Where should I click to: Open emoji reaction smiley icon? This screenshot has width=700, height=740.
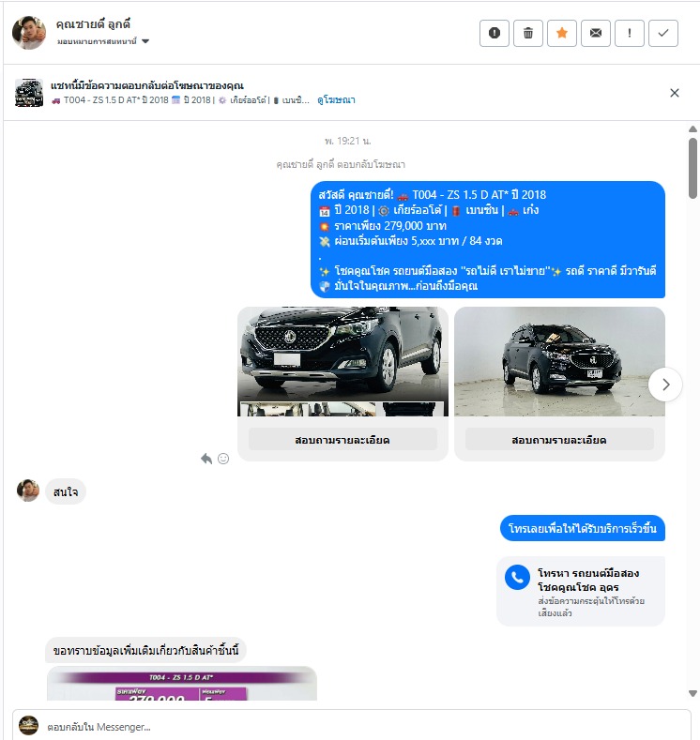(223, 459)
